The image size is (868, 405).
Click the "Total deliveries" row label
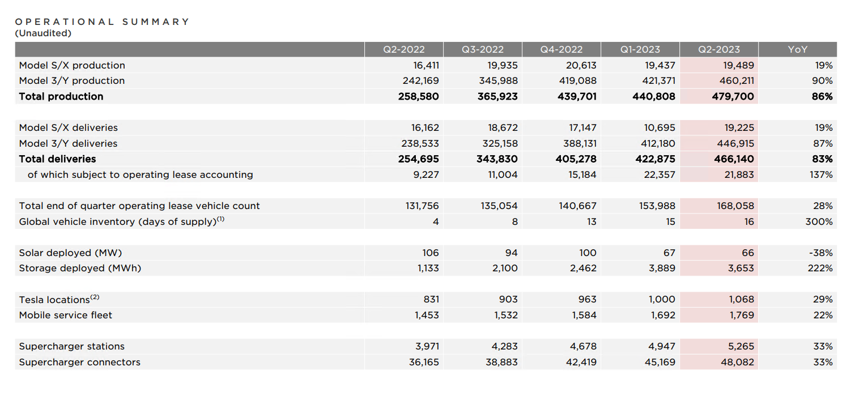(57, 159)
